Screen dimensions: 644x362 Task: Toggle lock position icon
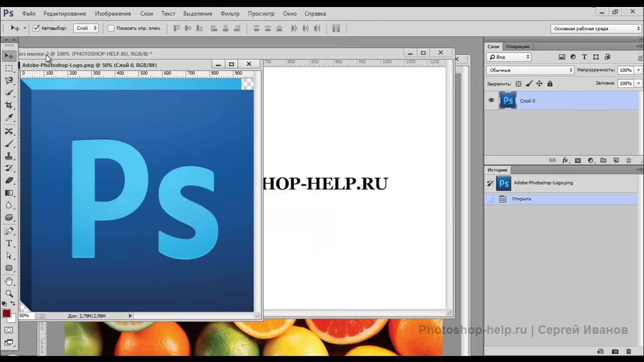tap(539, 83)
